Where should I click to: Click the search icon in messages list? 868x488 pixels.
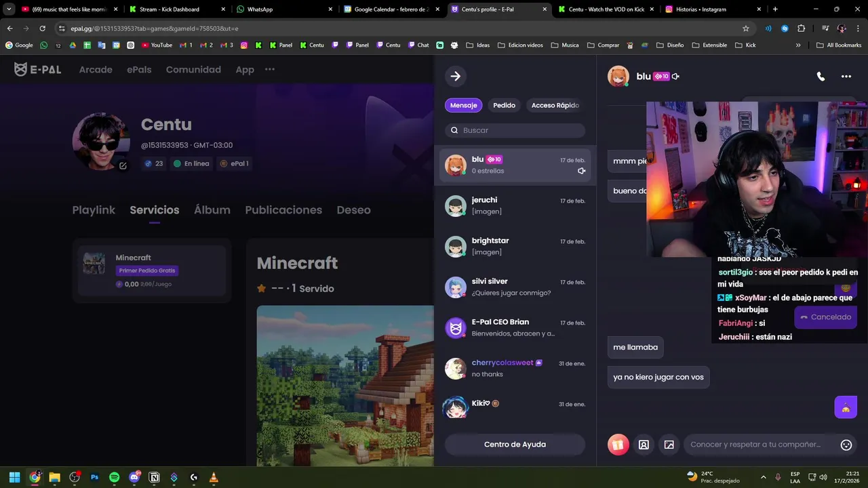coord(454,130)
